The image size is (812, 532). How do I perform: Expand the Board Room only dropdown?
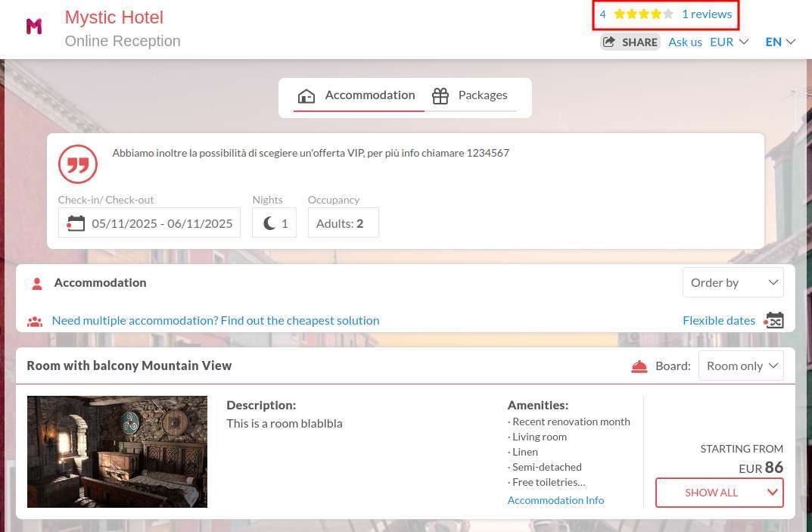click(741, 366)
